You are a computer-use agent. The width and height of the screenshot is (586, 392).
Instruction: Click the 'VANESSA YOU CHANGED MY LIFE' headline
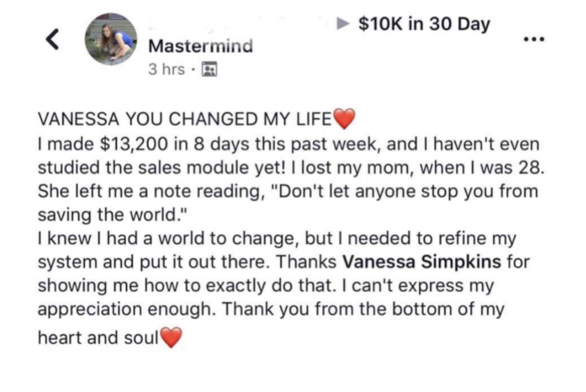click(185, 119)
